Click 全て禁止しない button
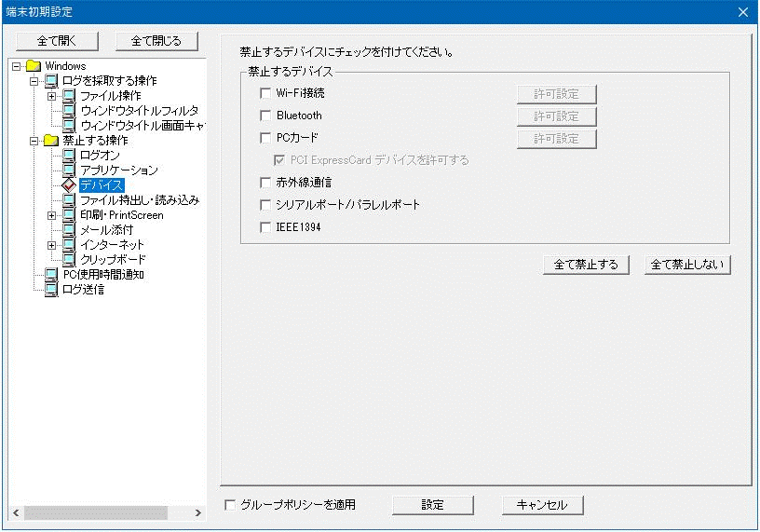 pos(687,265)
